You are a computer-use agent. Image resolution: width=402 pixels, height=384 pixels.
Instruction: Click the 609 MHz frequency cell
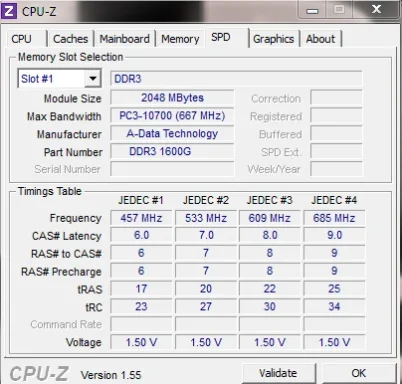(x=269, y=218)
